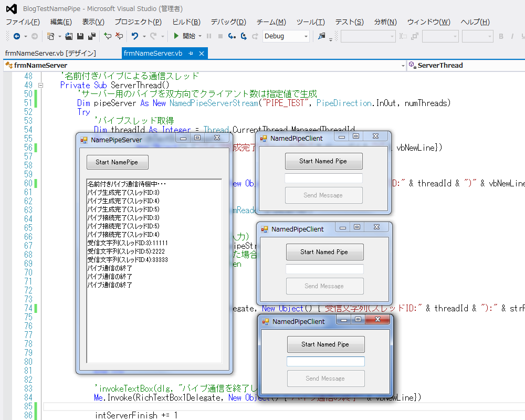The height and width of the screenshot is (420, 525).
Task: Collapse the ServerThread sub code block
Action: click(41, 85)
